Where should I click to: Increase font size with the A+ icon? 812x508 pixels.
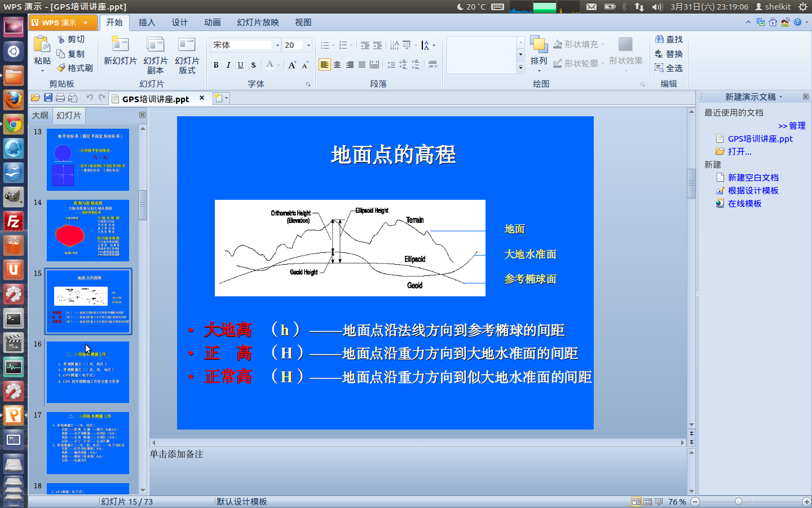click(x=292, y=65)
